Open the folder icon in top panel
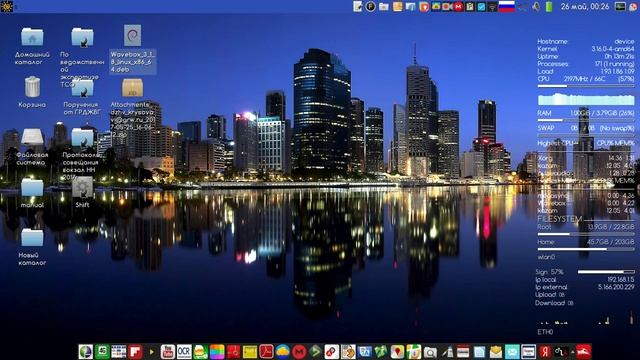 384,7
